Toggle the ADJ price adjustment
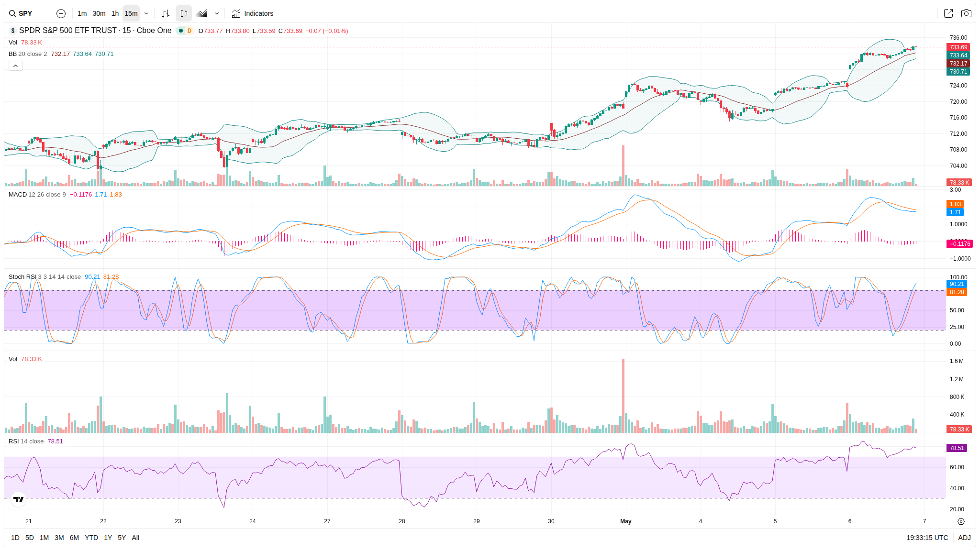 (964, 538)
